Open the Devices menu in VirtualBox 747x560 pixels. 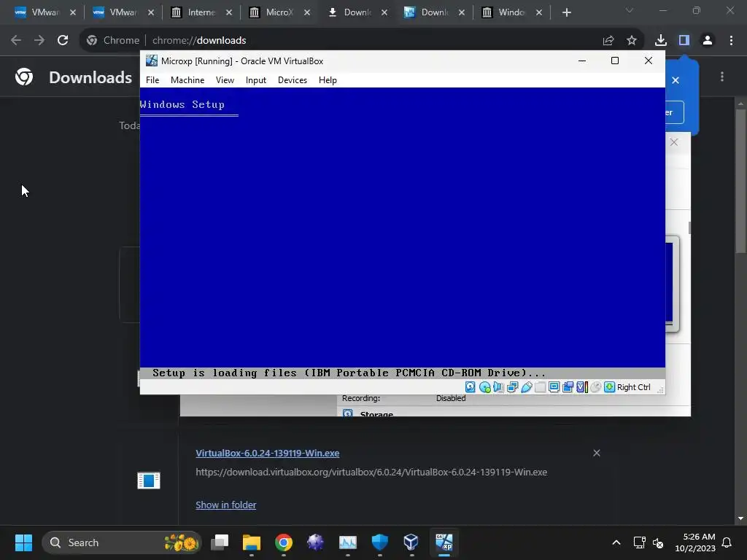point(293,80)
